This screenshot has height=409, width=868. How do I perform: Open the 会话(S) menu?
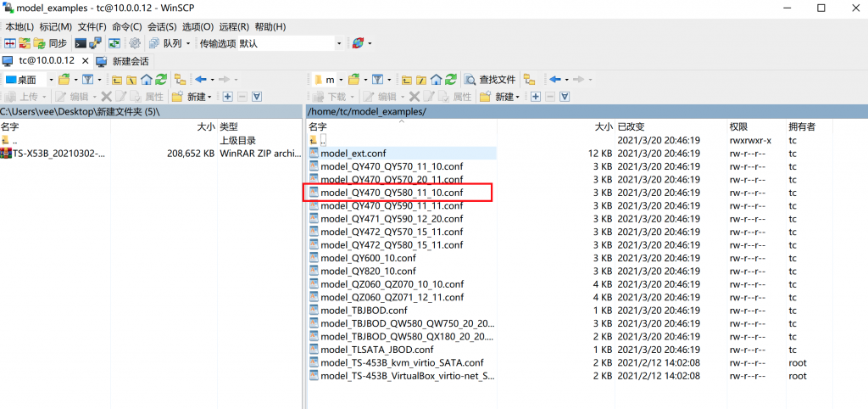(162, 26)
